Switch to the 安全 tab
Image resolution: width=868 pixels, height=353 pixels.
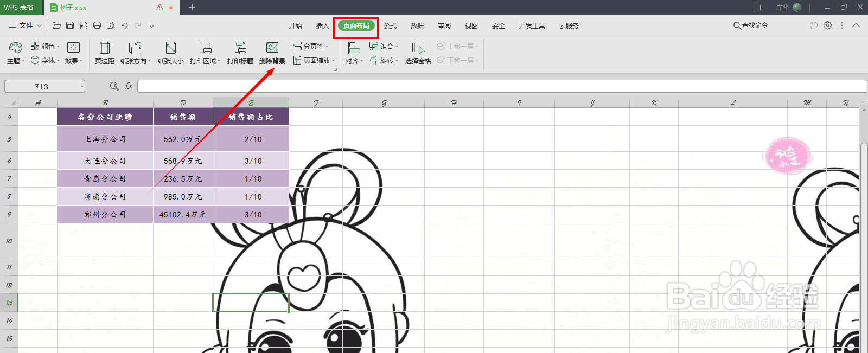(499, 25)
